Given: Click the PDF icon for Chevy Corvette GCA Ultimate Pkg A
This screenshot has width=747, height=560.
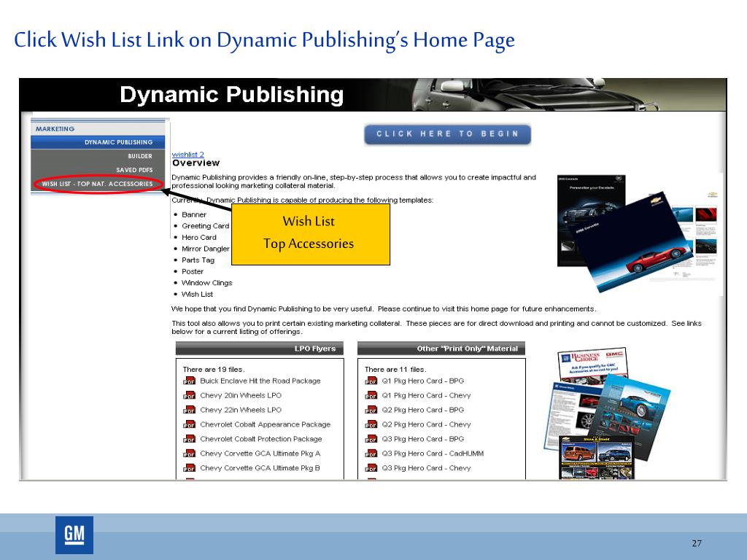Looking at the screenshot, I should tap(189, 454).
